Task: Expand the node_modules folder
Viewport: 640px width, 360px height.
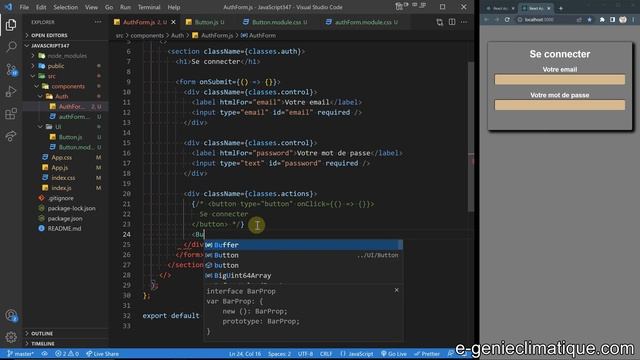Action: pos(65,56)
